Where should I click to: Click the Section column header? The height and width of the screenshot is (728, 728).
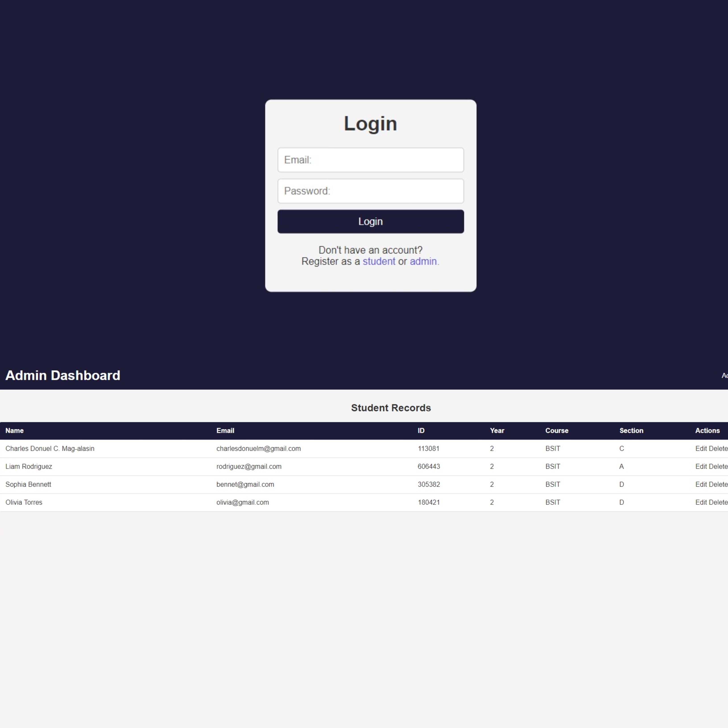pyautogui.click(x=631, y=431)
